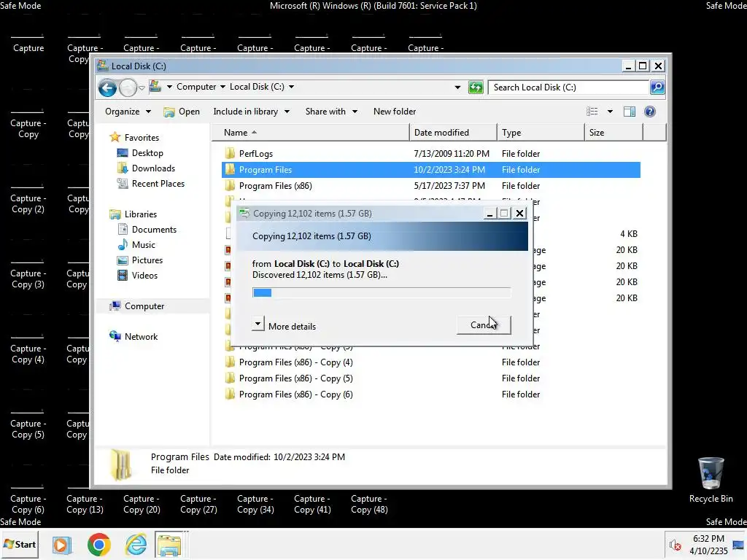Open Music library
Screen dimensions: 747x560
coord(136,245)
